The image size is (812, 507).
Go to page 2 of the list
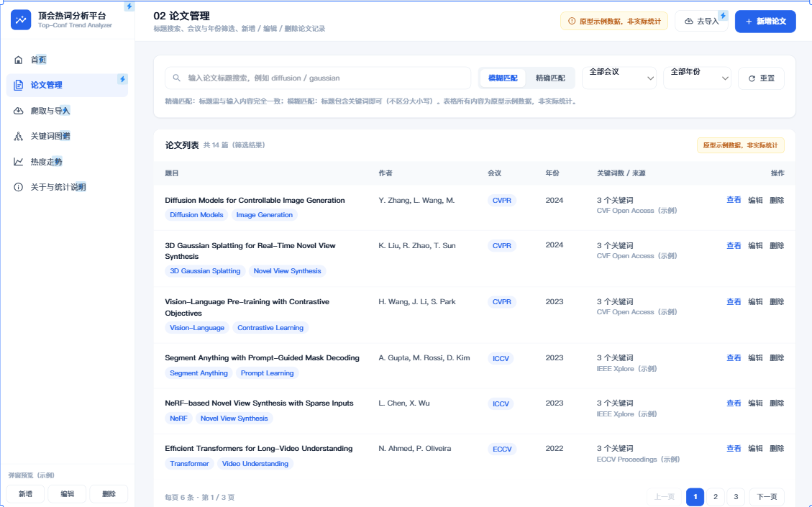716,497
